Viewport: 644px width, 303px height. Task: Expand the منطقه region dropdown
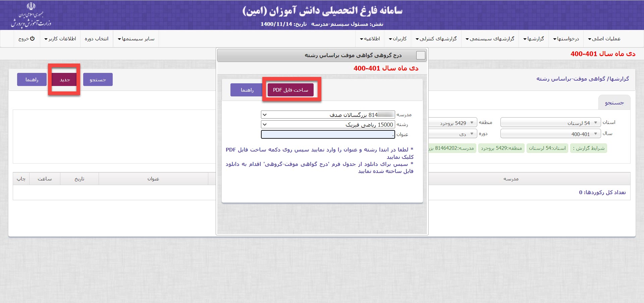[x=453, y=123]
